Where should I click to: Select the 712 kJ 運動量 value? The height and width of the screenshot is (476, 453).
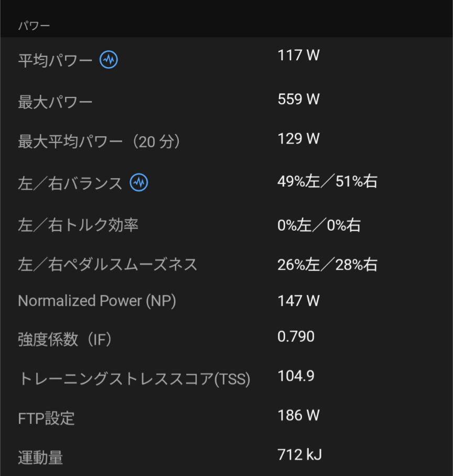tap(299, 455)
